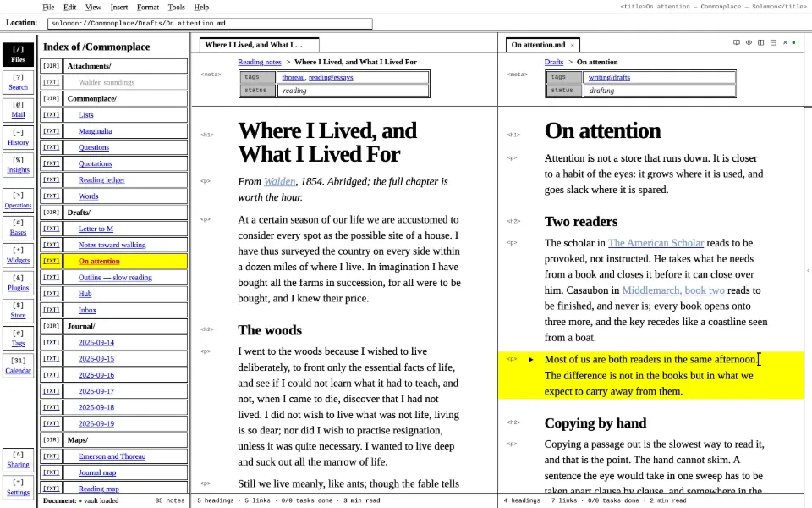Open the Marginalia note
The height and width of the screenshot is (508, 812).
[x=96, y=131]
